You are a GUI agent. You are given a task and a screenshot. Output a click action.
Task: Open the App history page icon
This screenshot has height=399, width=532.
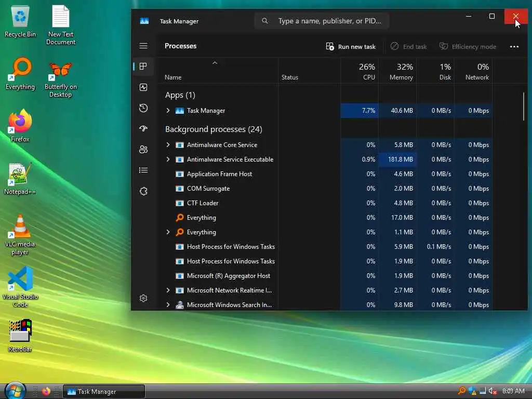pyautogui.click(x=143, y=108)
